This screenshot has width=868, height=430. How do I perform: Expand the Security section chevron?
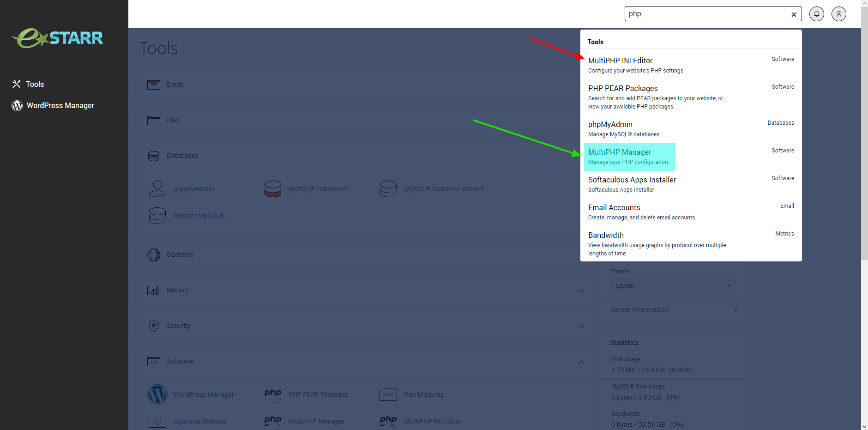point(582,326)
